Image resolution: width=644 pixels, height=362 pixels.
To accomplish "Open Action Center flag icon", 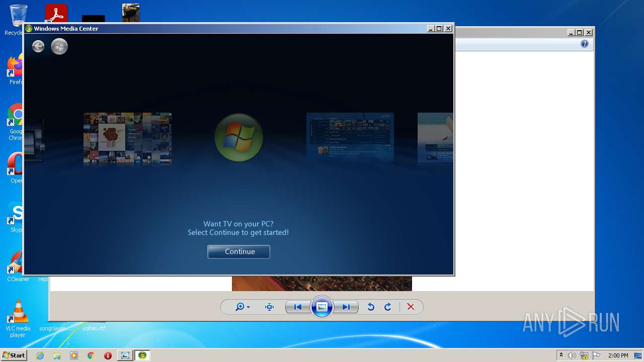I will [596, 355].
